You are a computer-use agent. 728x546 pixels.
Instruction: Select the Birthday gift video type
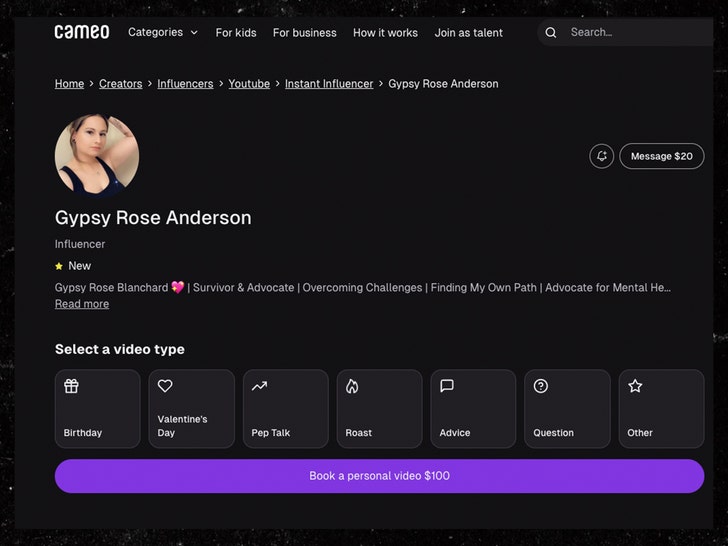click(97, 408)
